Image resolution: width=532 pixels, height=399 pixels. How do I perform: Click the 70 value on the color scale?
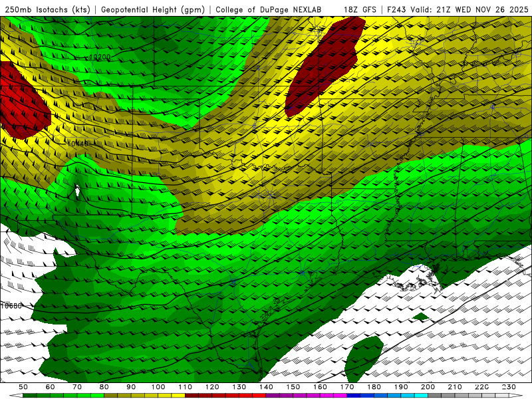click(x=77, y=387)
